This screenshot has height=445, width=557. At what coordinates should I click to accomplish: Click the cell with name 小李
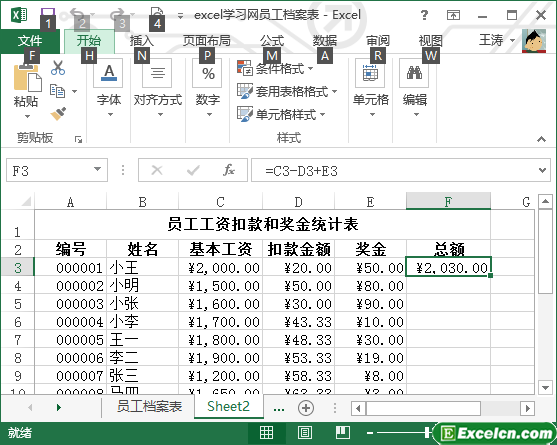[142, 322]
